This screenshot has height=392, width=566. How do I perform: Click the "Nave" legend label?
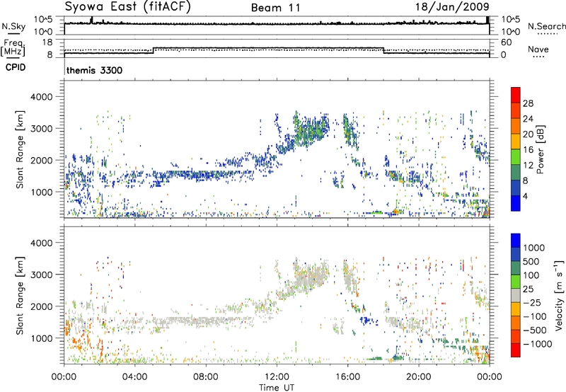[x=538, y=50]
